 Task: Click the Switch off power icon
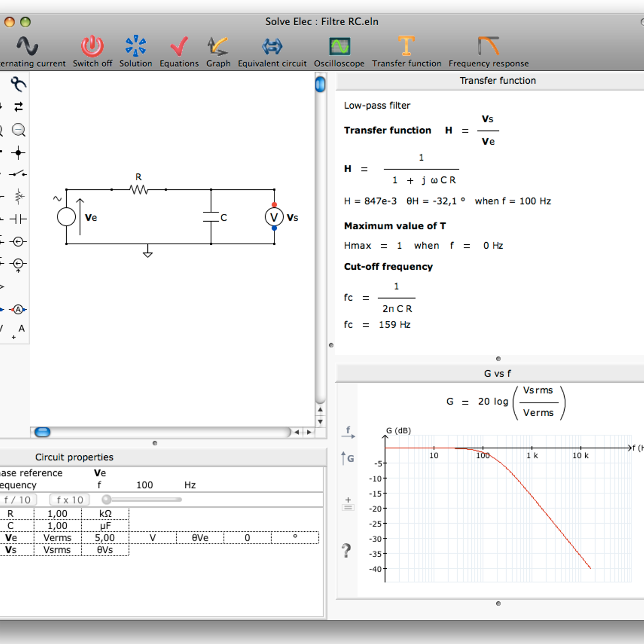click(92, 46)
